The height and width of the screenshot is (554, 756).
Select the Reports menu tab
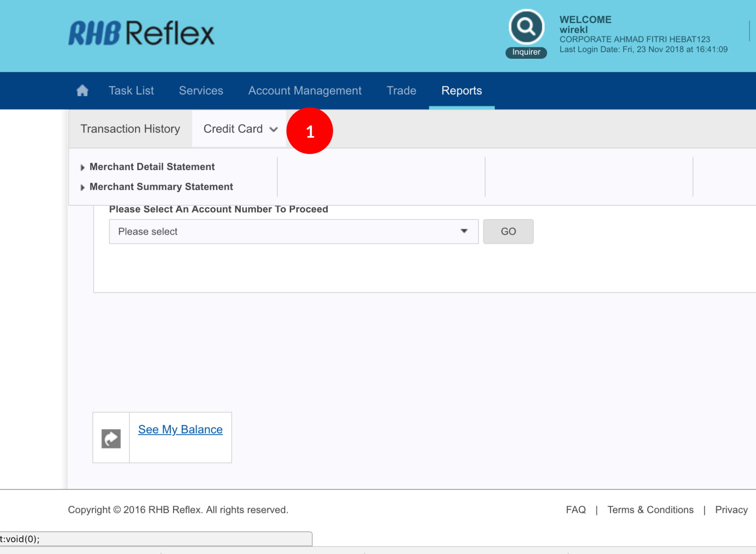coord(461,91)
